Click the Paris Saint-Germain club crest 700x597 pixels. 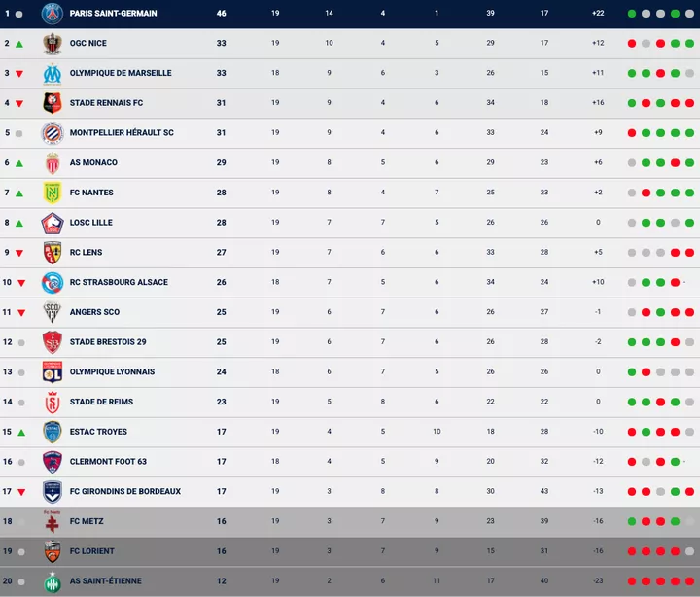52,14
